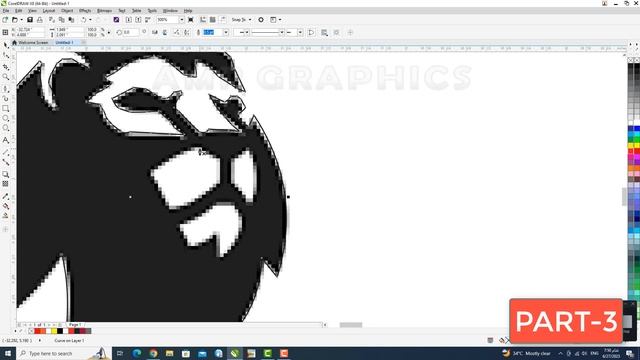Select the Rectangle tool
The width and height of the screenshot is (640, 360).
tap(5, 109)
